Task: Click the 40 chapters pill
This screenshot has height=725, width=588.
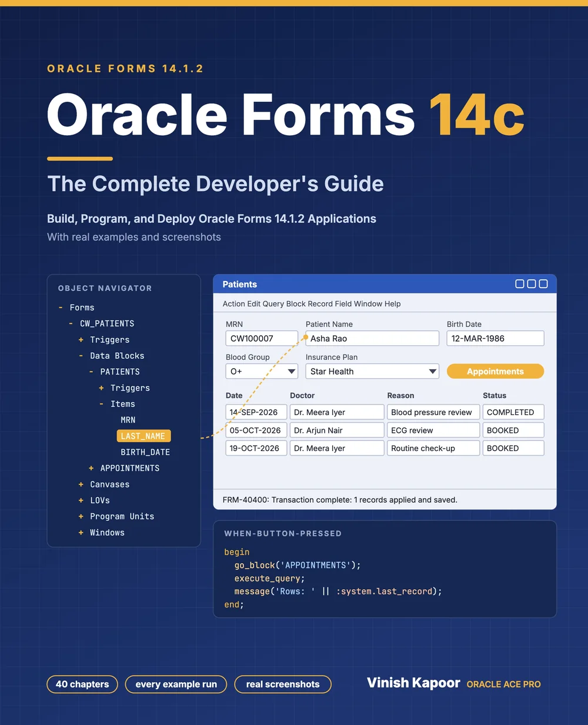Action: [82, 684]
